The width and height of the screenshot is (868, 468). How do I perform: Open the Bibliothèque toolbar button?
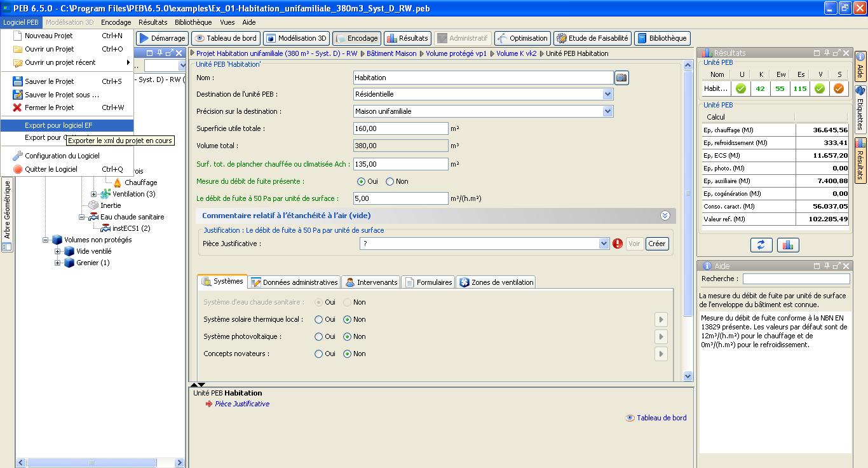tap(662, 38)
